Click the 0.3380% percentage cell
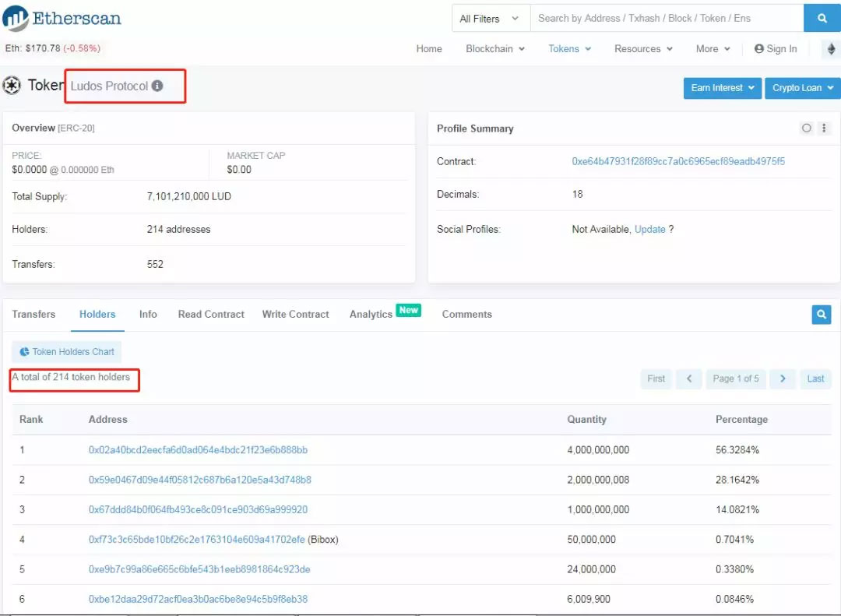 (735, 569)
